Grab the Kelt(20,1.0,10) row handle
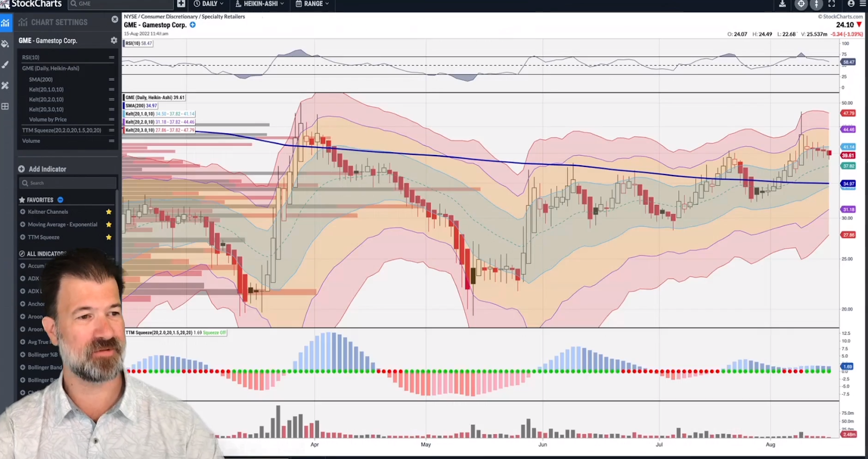The height and width of the screenshot is (459, 868). click(x=111, y=89)
